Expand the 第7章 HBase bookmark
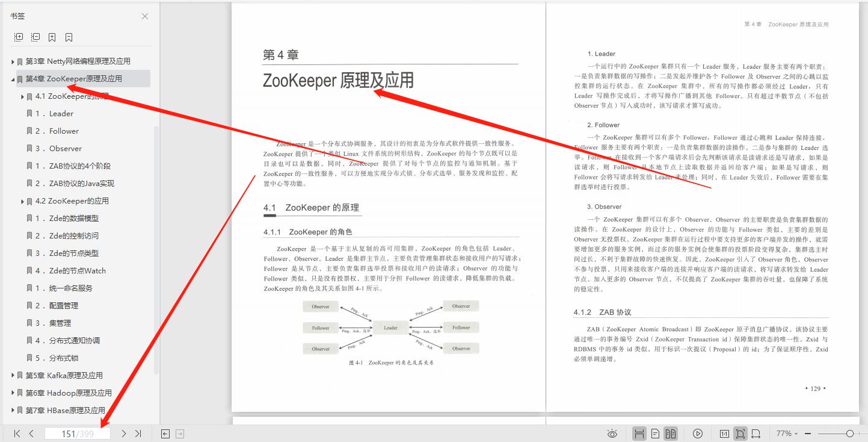 pyautogui.click(x=13, y=411)
